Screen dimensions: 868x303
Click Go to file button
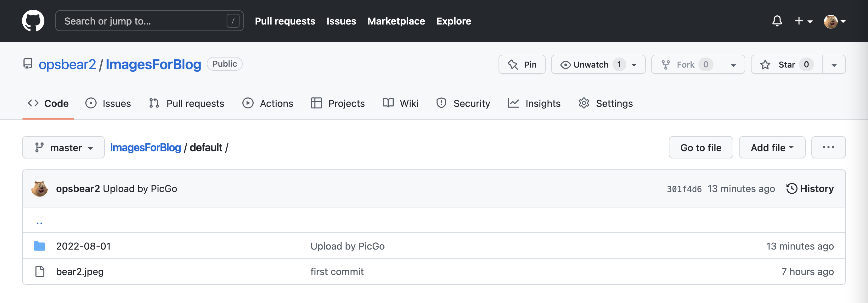coord(701,147)
